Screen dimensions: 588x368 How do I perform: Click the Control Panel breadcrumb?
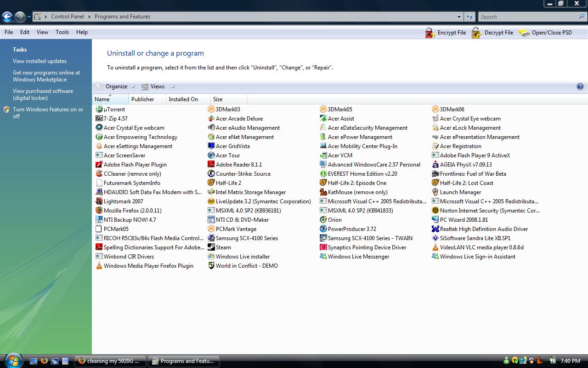click(x=68, y=17)
